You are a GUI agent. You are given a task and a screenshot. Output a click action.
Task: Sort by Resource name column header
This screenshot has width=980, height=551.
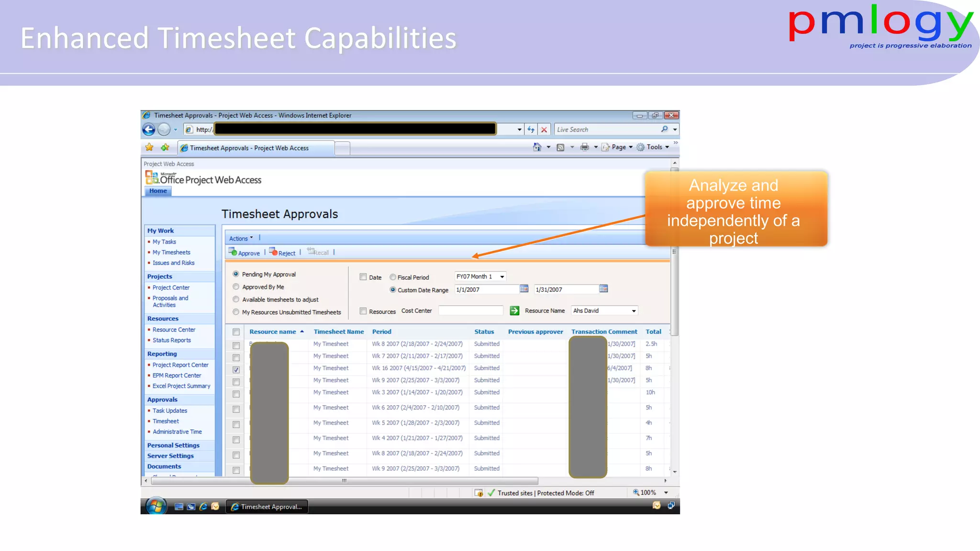pyautogui.click(x=273, y=332)
